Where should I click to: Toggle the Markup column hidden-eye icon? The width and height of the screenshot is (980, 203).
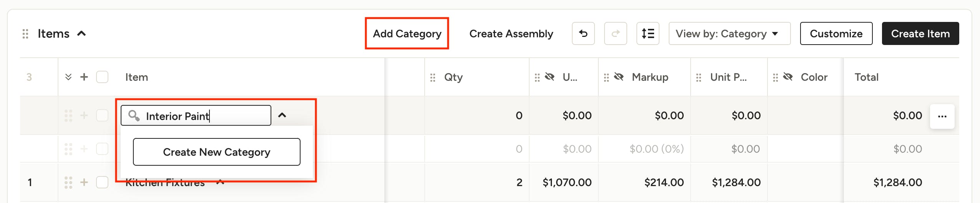(619, 77)
